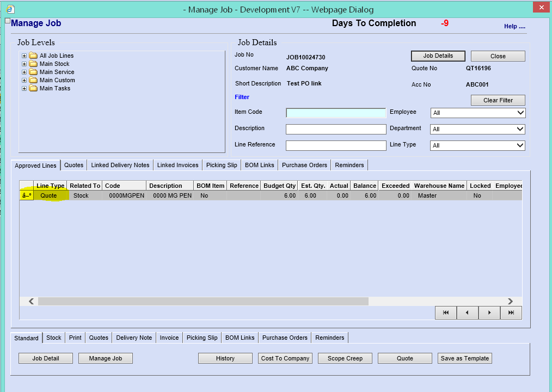Click the Item Code input field
Screen dimensions: 552x392
pyautogui.click(x=336, y=113)
